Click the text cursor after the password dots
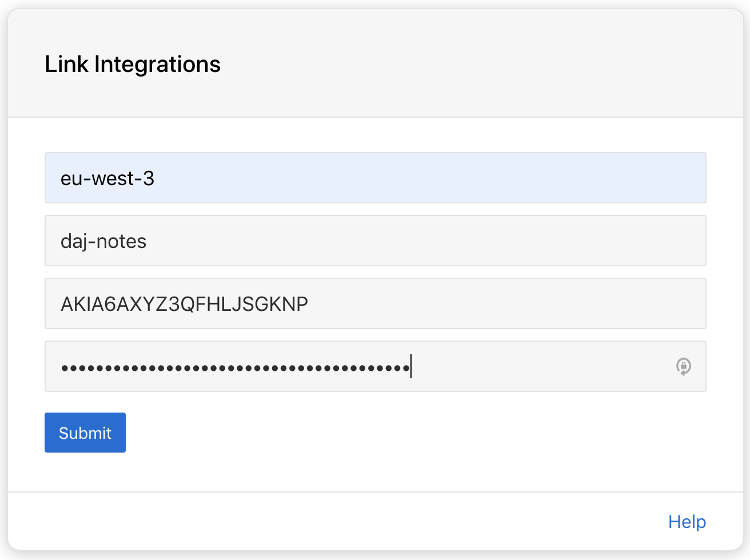 411,367
